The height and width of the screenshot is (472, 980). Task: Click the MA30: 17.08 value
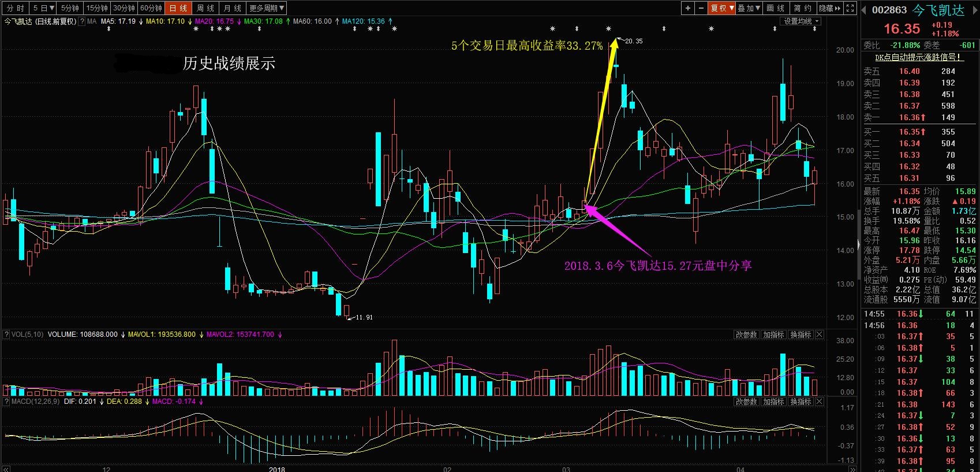point(263,21)
